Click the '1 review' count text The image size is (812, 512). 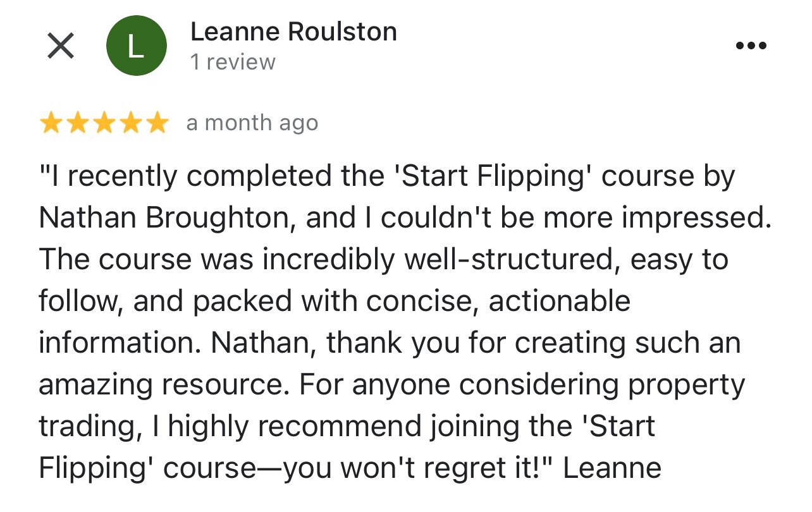click(x=233, y=62)
